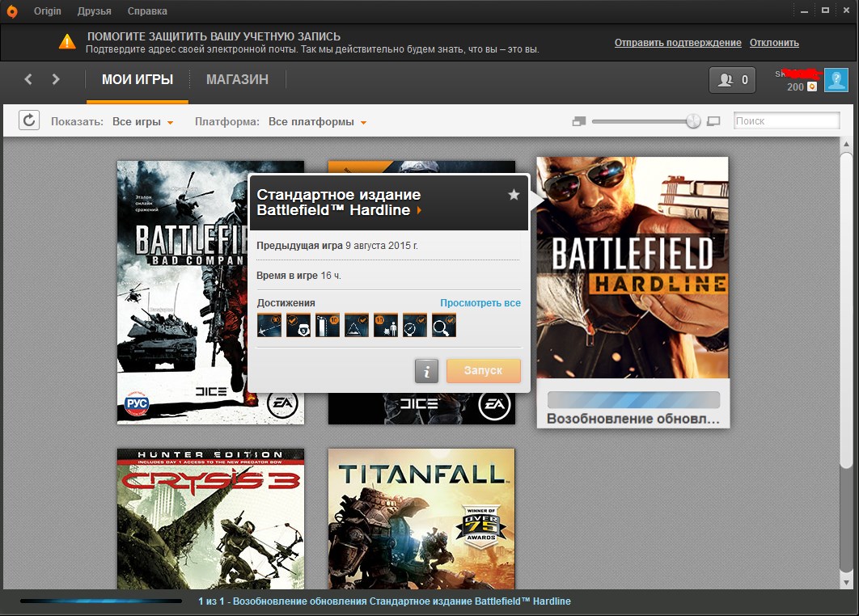The image size is (859, 616).
Task: Click the tile size slider handle
Action: 693,121
